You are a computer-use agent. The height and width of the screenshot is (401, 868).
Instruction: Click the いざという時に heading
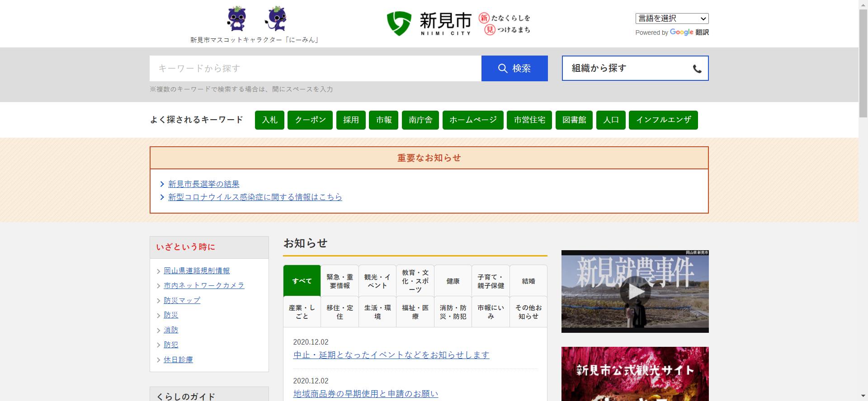185,247
